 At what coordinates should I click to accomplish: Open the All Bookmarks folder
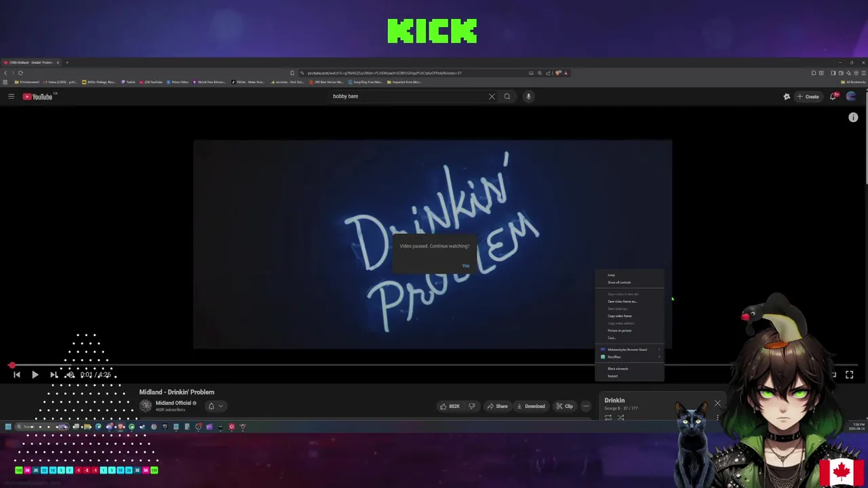pos(852,82)
